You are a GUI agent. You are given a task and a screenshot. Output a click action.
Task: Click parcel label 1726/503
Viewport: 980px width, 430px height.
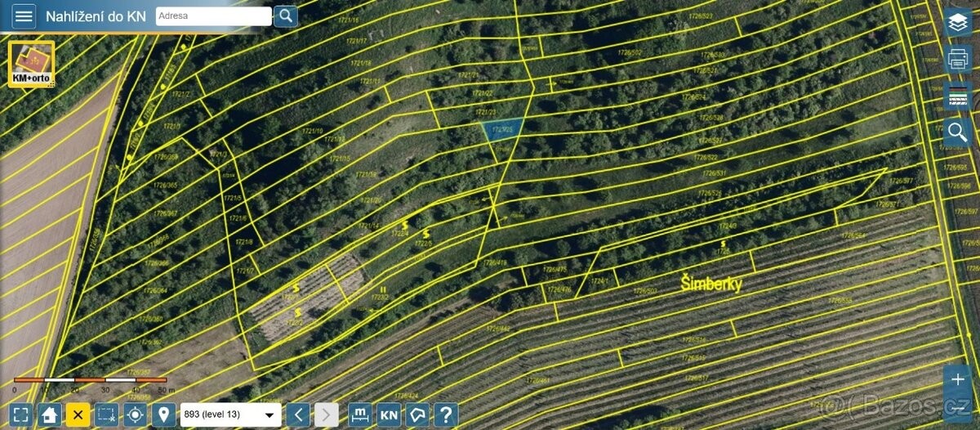point(645,291)
